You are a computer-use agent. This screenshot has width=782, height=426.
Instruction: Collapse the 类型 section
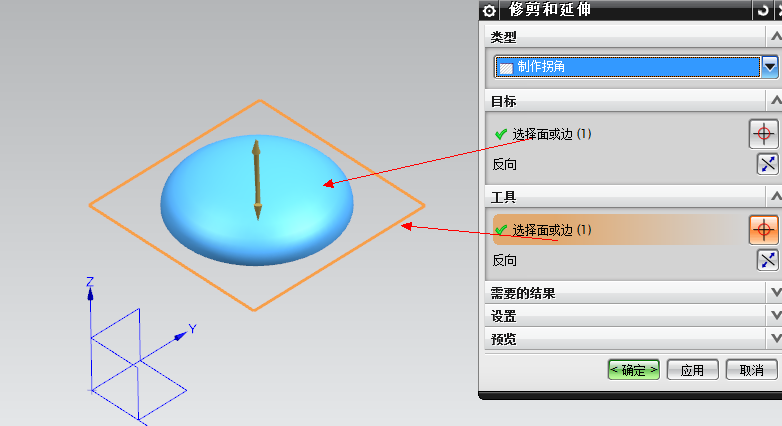click(x=776, y=36)
